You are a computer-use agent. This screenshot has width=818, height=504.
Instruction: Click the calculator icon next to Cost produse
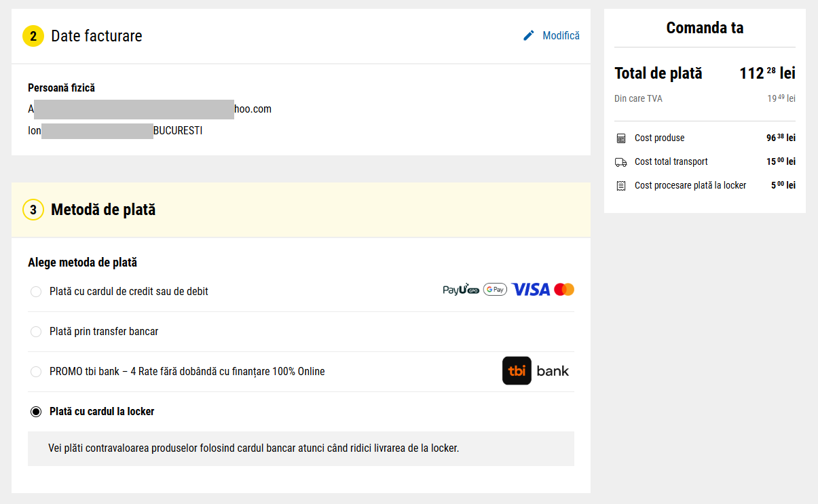tap(620, 138)
